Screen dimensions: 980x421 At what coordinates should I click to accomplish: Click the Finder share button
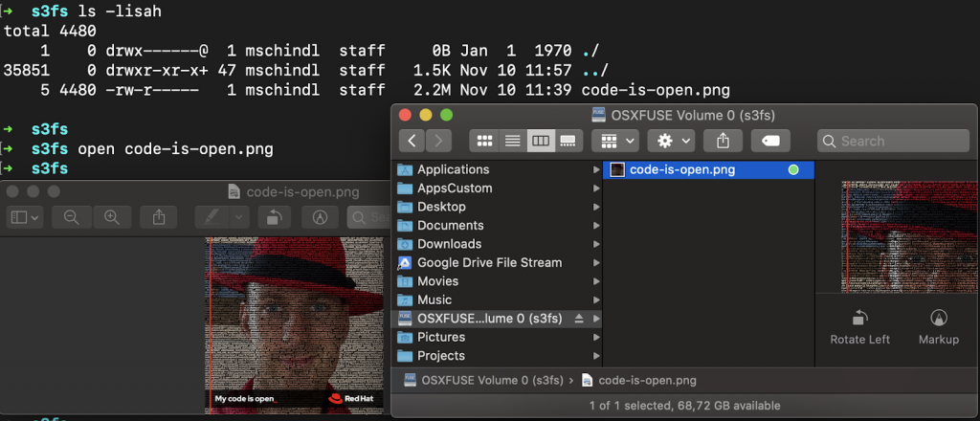click(724, 142)
